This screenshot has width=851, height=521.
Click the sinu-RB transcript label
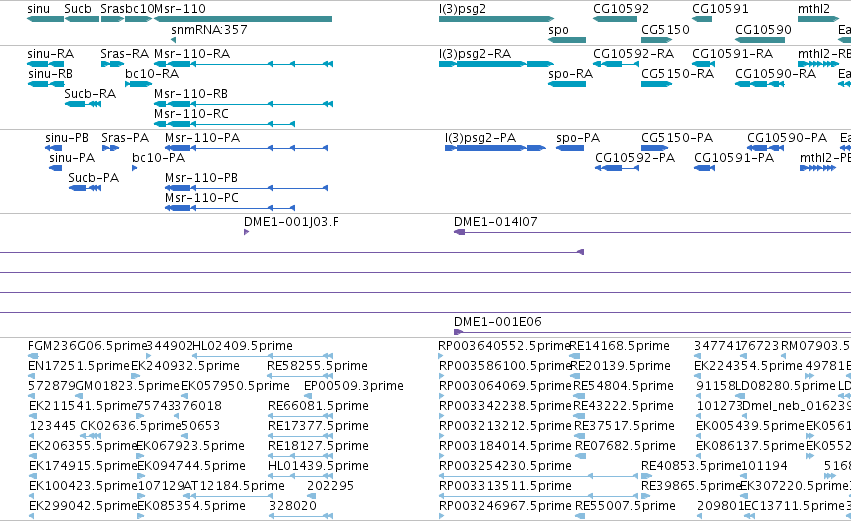50,74
